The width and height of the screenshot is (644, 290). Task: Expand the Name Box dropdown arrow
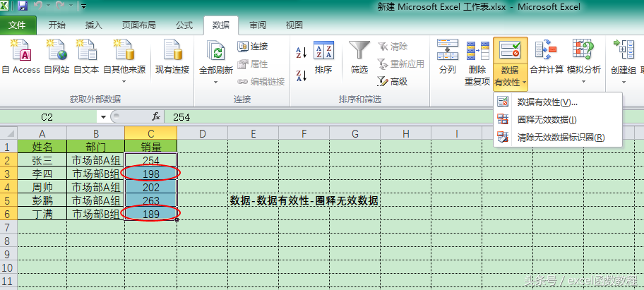103,117
